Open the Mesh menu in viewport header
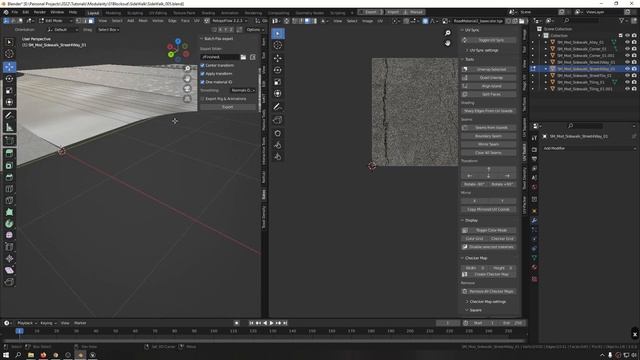Image resolution: width=640 pixels, height=360 pixels. pos(143,20)
